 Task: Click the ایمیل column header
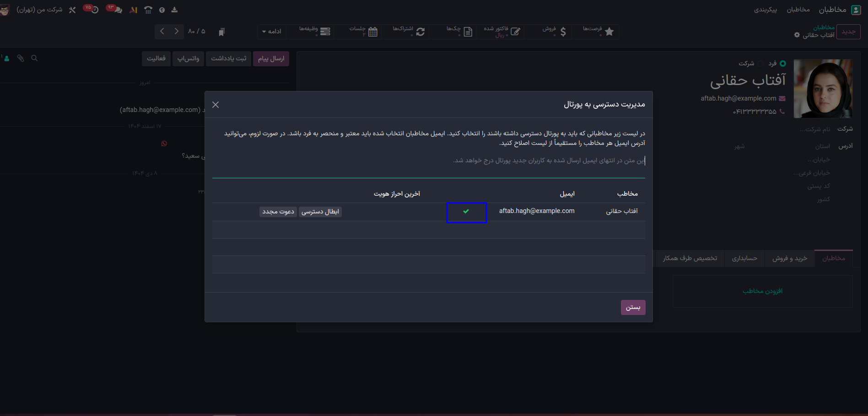pyautogui.click(x=567, y=193)
